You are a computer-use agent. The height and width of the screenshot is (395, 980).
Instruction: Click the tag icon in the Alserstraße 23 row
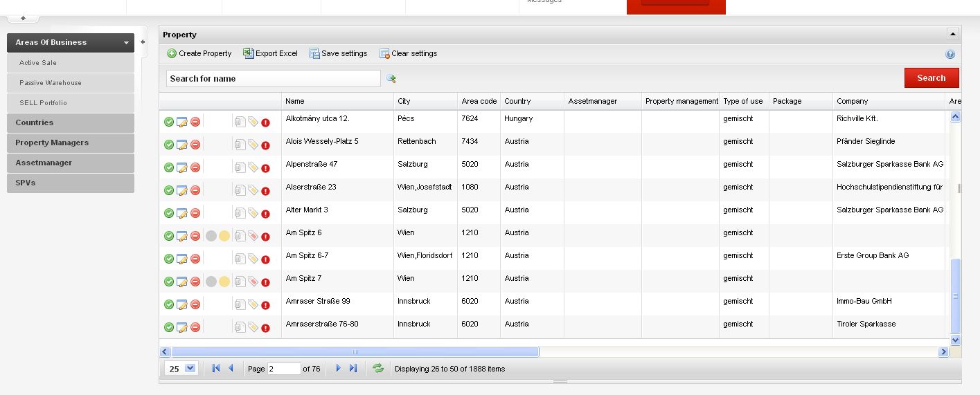[x=253, y=190]
